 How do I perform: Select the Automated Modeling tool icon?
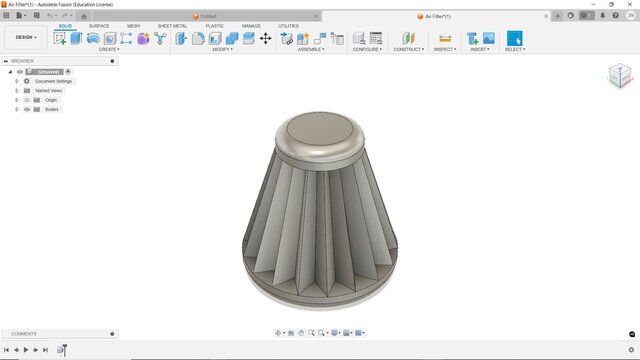point(160,39)
